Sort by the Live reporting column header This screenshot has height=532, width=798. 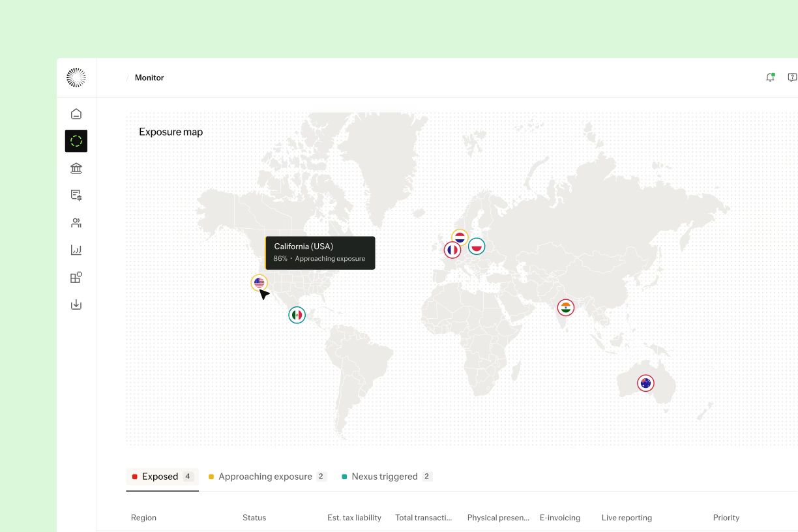[627, 518]
